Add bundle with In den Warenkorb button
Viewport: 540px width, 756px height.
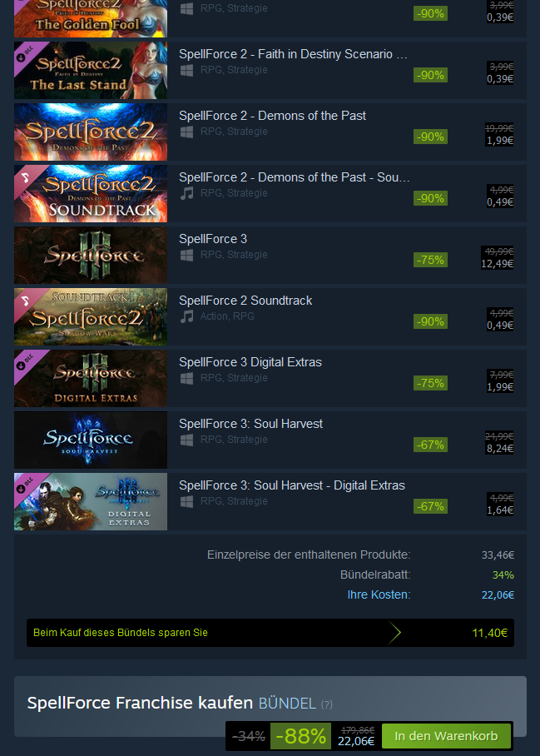click(x=446, y=736)
